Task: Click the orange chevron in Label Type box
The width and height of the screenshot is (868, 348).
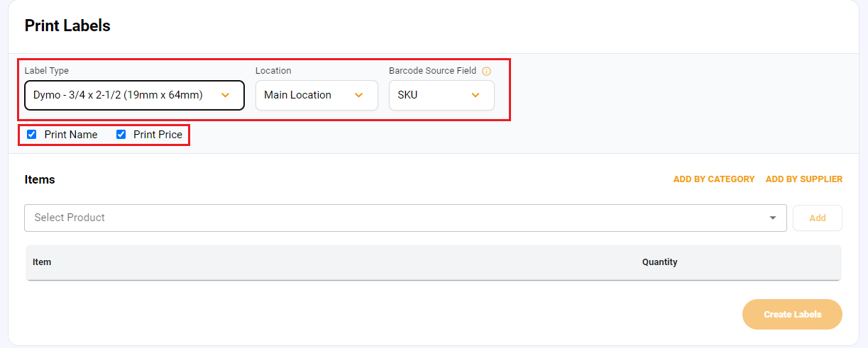Action: 226,95
